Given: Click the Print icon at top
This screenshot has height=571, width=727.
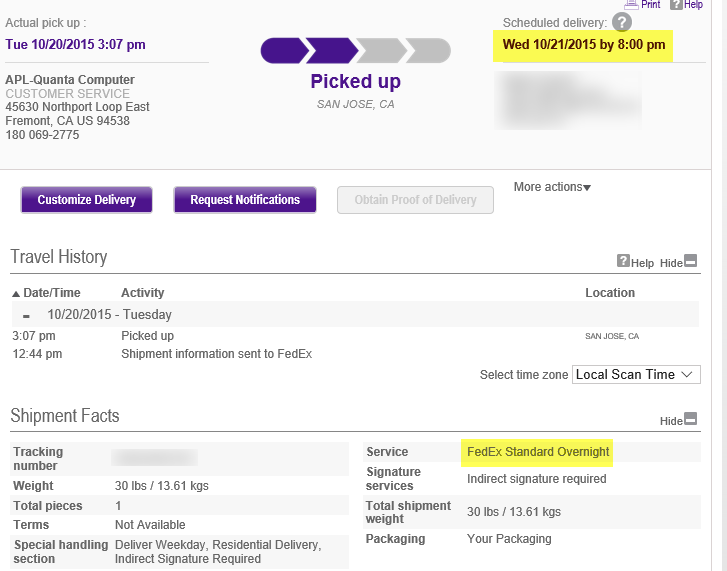Looking at the screenshot, I should 633,4.
